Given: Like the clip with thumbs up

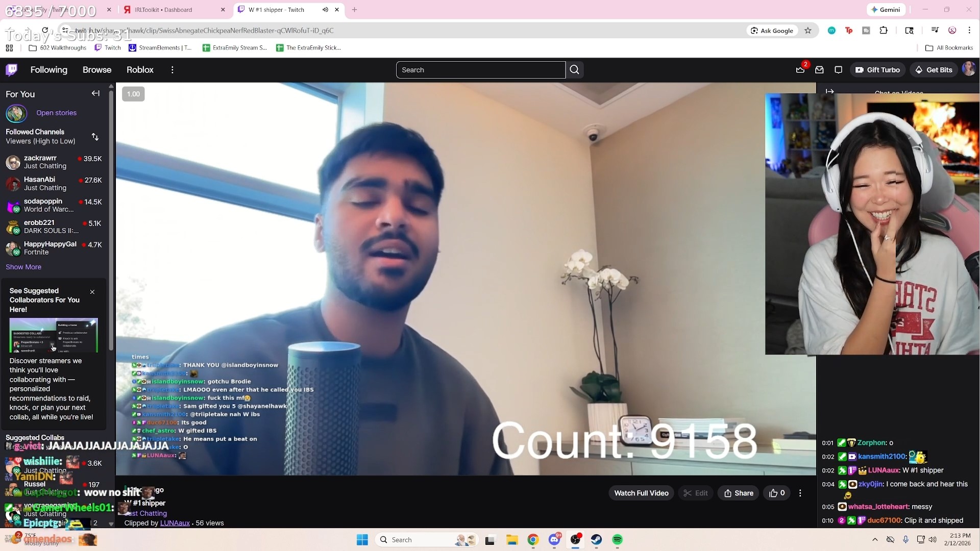Looking at the screenshot, I should [777, 493].
